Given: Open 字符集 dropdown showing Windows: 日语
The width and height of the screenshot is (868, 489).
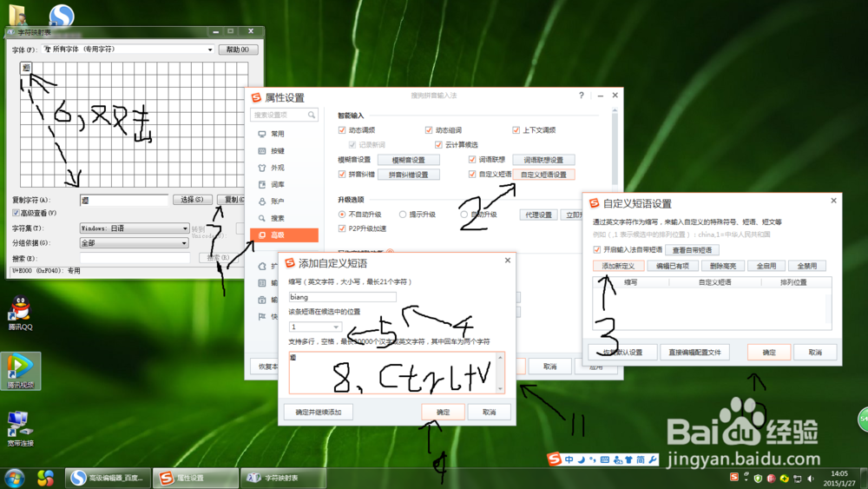Looking at the screenshot, I should pos(135,228).
